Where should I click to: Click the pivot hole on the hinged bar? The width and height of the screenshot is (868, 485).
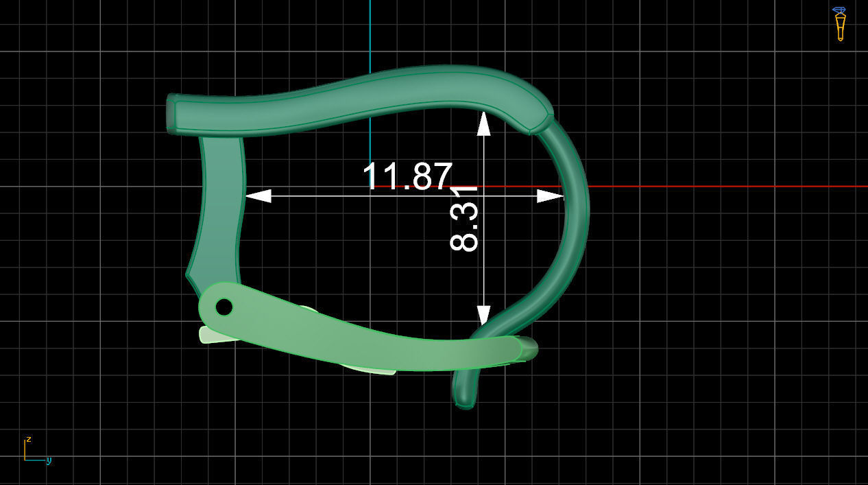224,307
